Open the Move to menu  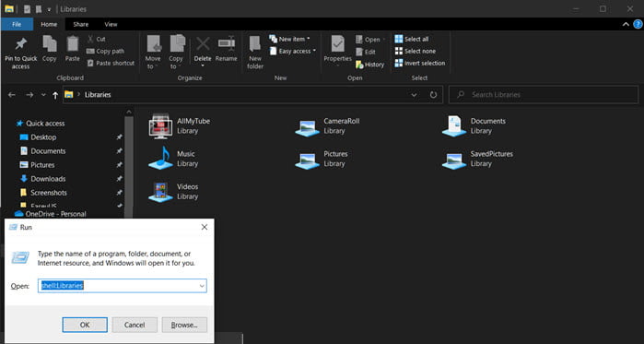coord(153,53)
